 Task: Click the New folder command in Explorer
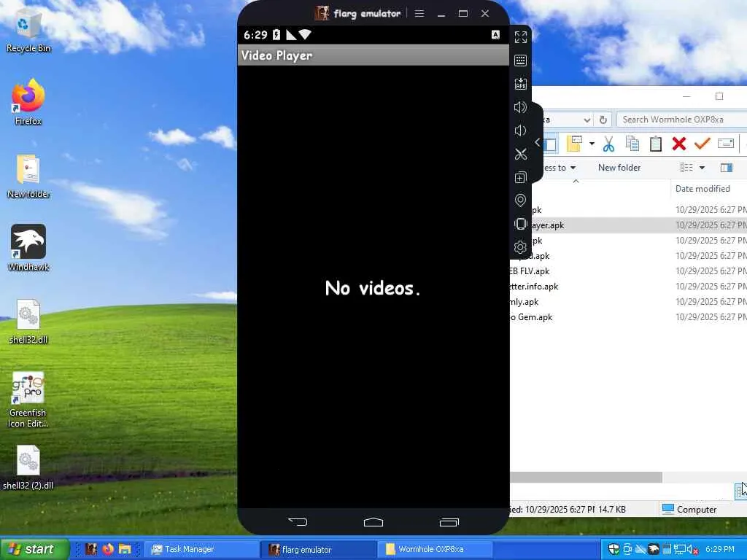(x=619, y=168)
